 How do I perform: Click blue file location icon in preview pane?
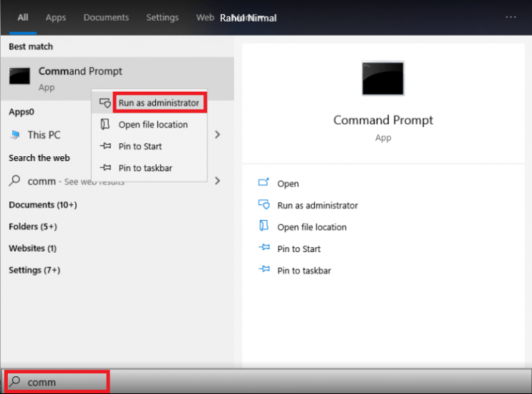coord(263,226)
